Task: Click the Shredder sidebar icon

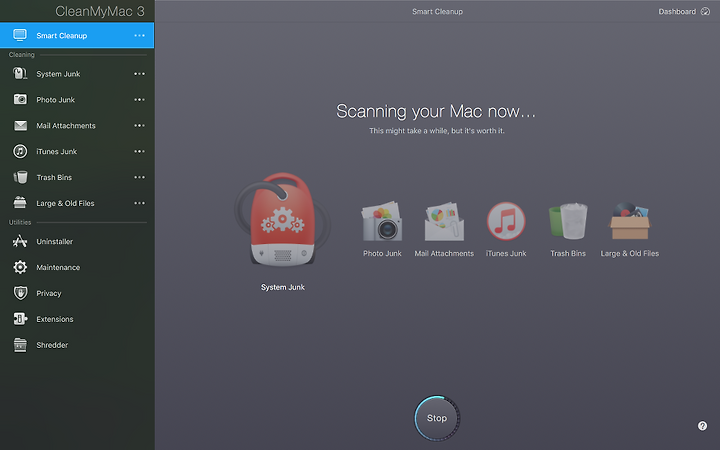Action: [20, 345]
